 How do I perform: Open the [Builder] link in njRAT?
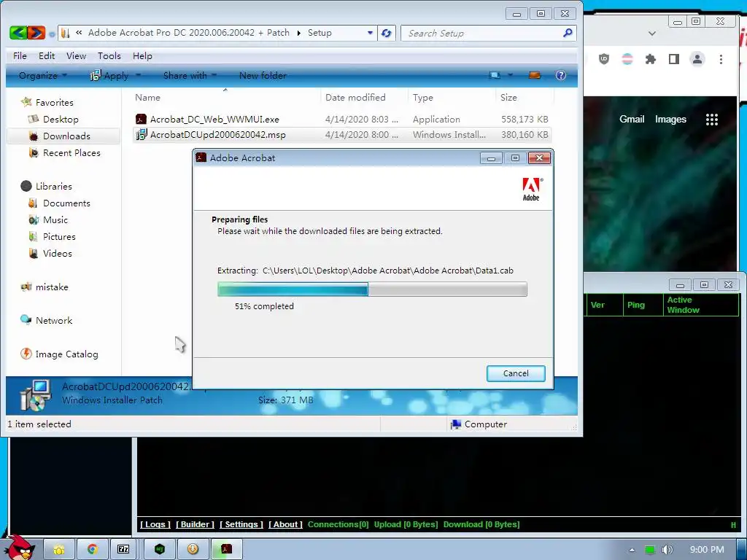pos(196,524)
